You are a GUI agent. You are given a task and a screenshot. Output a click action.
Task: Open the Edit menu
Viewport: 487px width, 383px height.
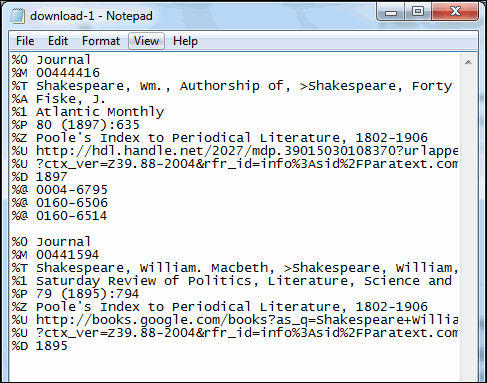(58, 41)
